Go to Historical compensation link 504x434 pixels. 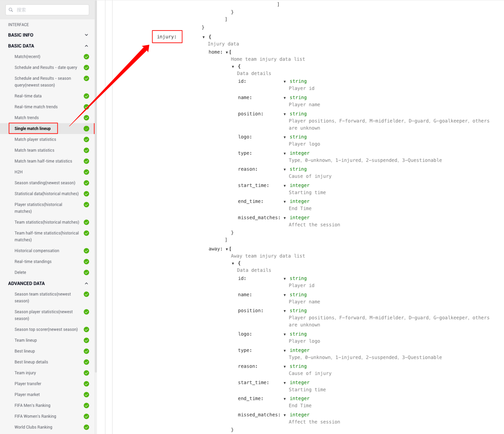click(37, 251)
